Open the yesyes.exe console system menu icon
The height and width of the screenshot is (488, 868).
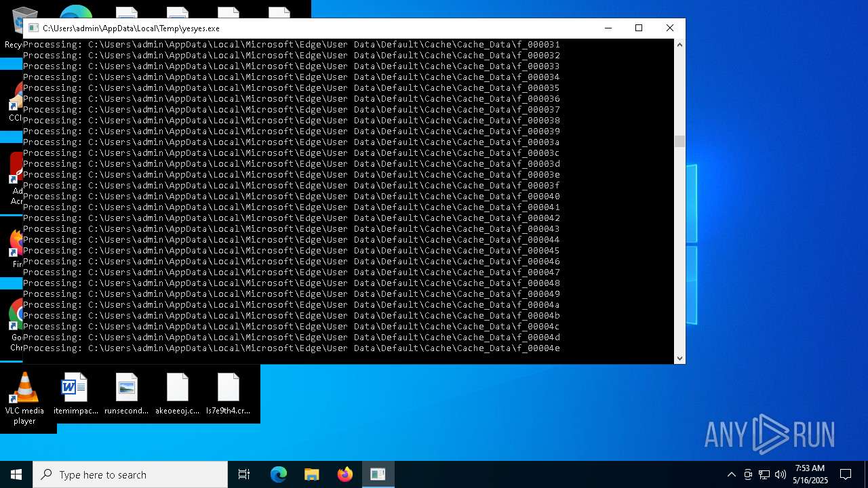coord(33,28)
